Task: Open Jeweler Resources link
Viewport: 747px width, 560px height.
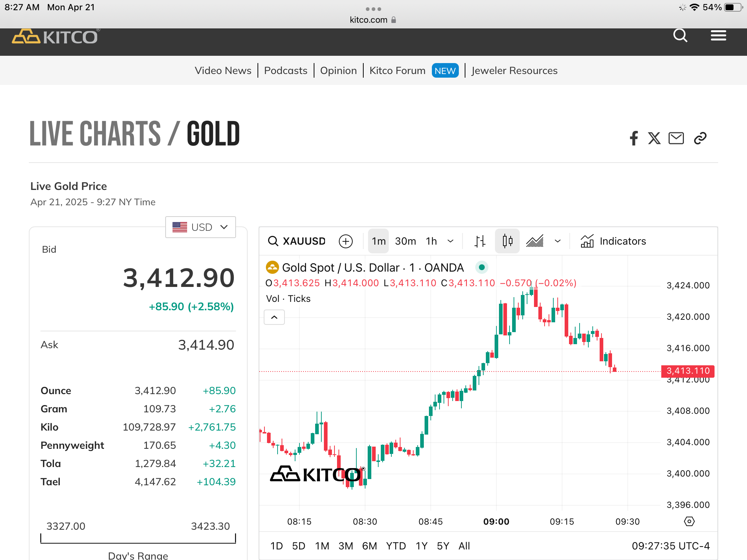Action: pyautogui.click(x=514, y=70)
